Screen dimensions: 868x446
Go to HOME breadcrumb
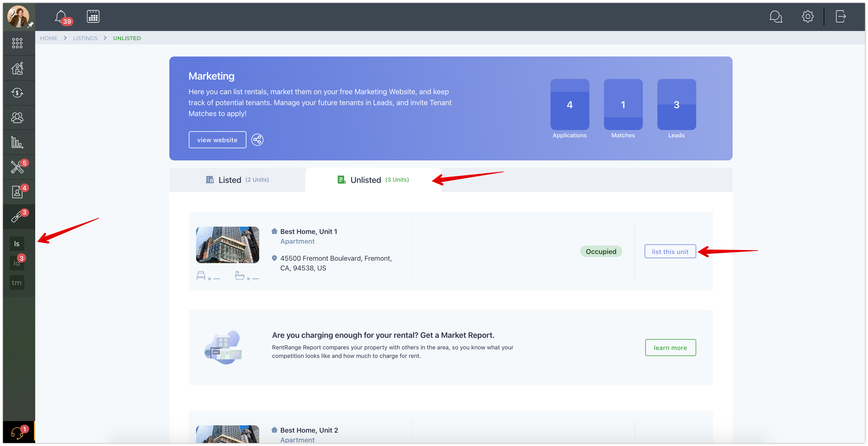coord(49,38)
